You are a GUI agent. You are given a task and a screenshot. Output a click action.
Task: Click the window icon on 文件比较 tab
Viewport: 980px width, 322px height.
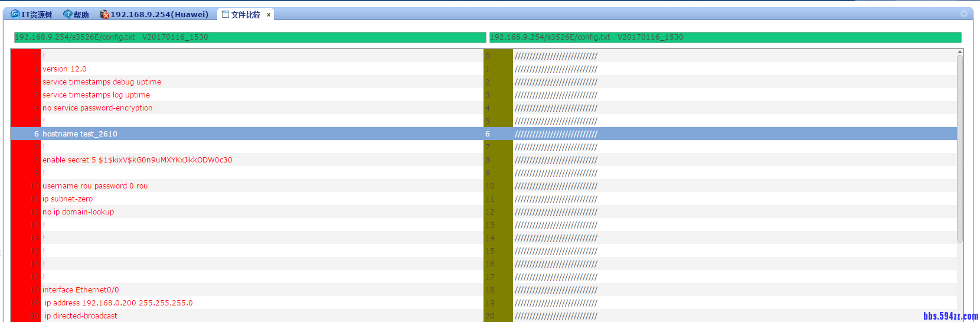pyautogui.click(x=226, y=14)
